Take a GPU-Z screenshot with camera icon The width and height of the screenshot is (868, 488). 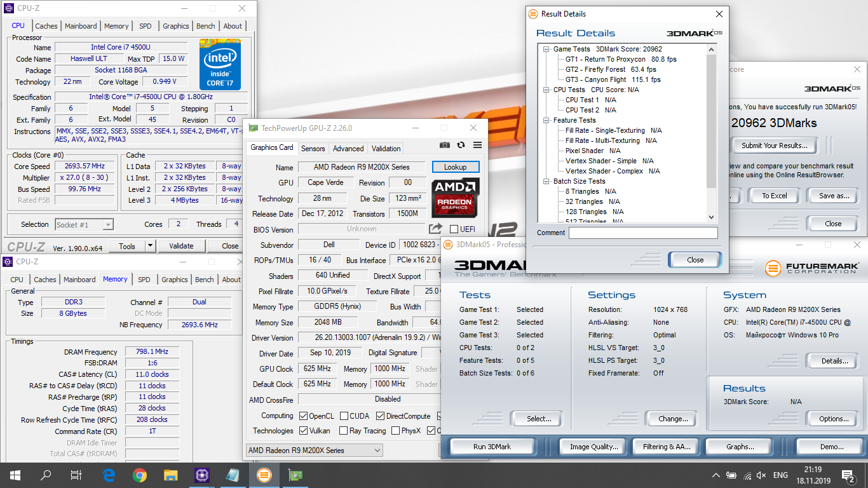445,145
